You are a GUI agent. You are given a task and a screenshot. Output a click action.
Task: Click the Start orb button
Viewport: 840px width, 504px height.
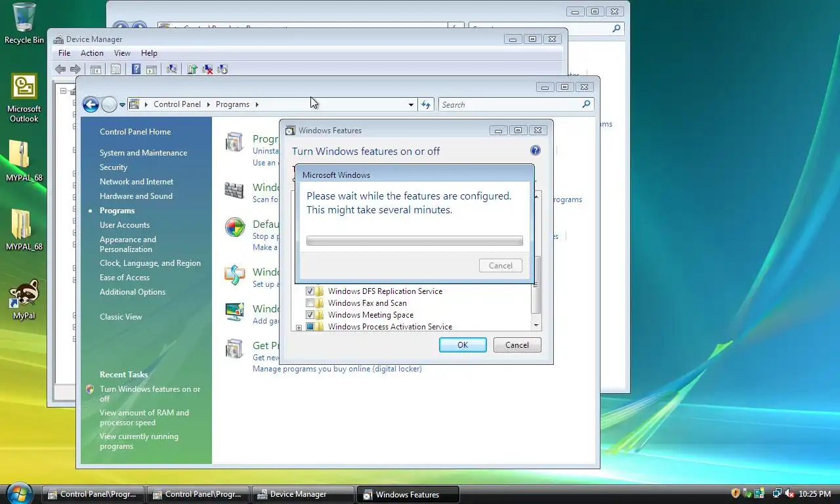(x=18, y=493)
